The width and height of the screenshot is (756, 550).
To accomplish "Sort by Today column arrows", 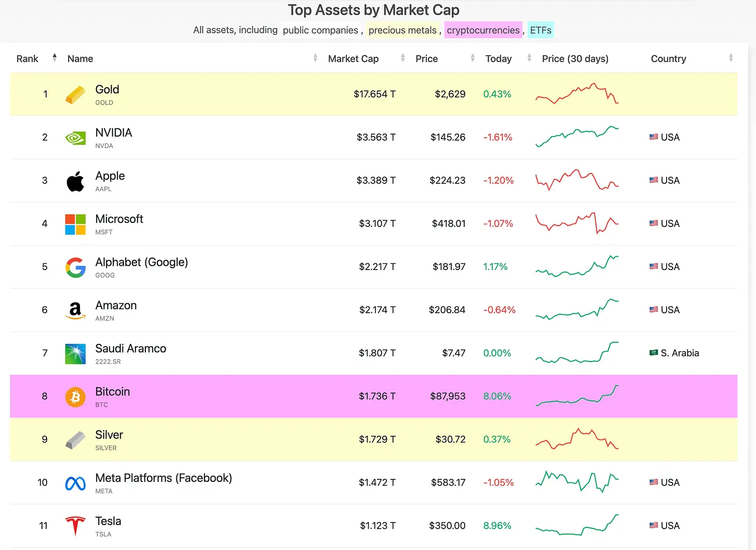I will click(x=529, y=58).
